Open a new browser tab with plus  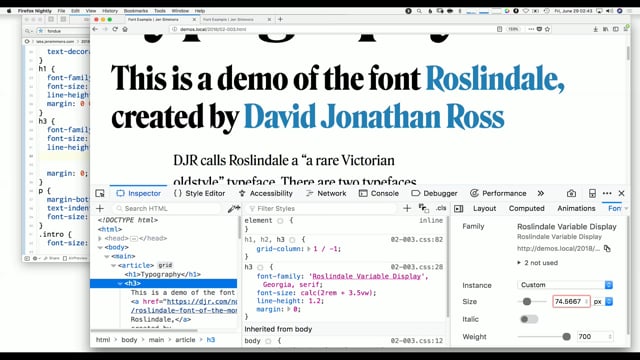[x=280, y=19]
